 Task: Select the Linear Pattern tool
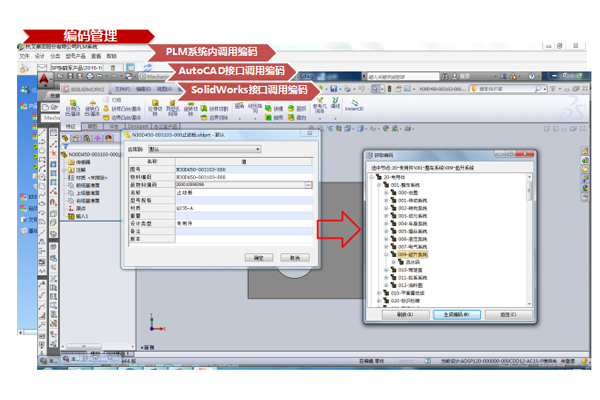point(255,107)
